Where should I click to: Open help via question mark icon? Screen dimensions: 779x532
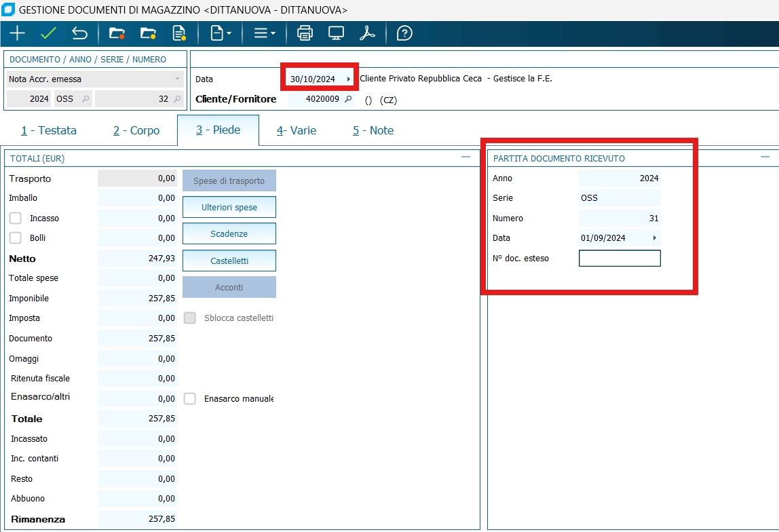tap(404, 33)
